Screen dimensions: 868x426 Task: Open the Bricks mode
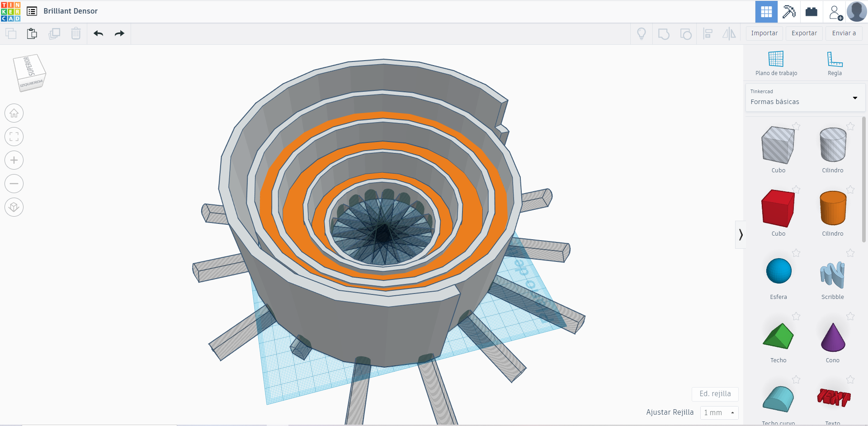click(x=811, y=12)
